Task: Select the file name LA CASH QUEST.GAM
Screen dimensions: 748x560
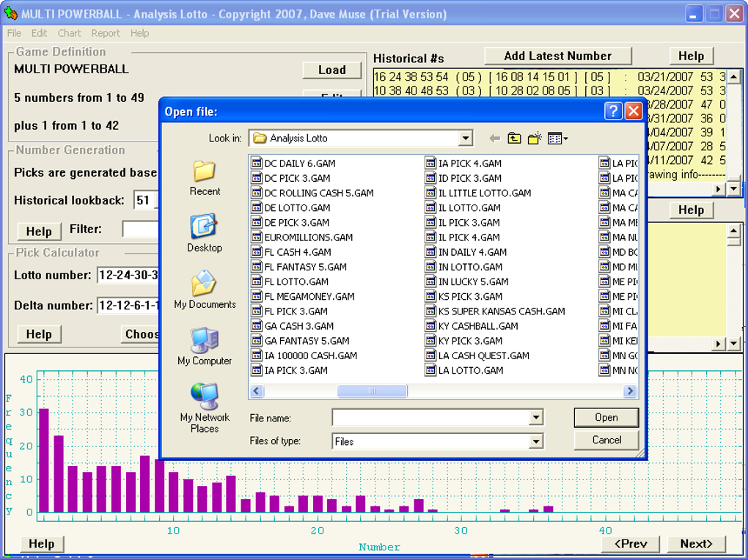Action: (x=484, y=355)
